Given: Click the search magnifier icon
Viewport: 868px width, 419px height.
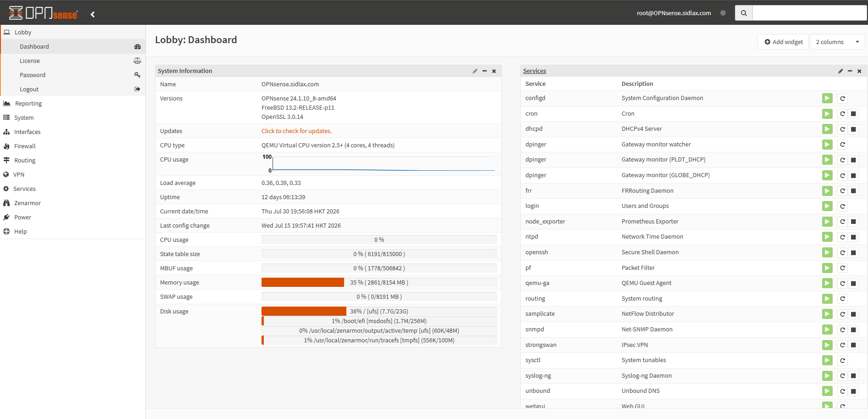Looking at the screenshot, I should (744, 13).
